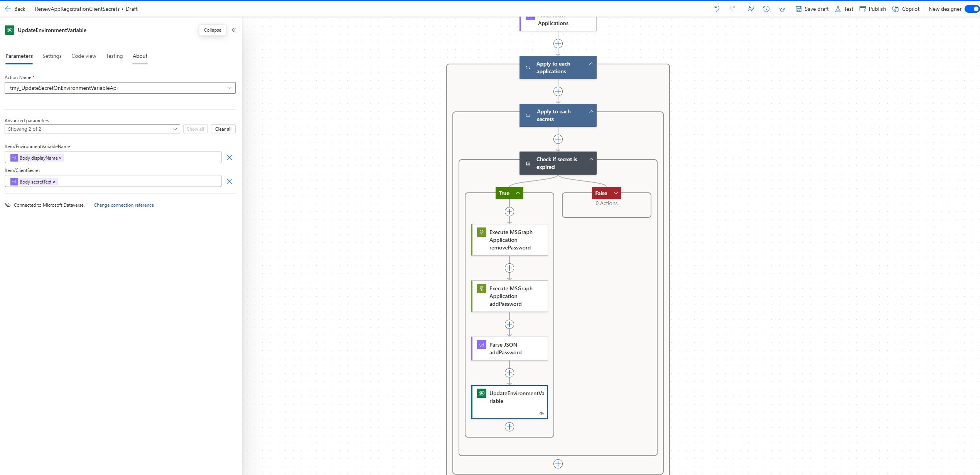Open the feedback/comments icon in the toolbar
Image resolution: width=980 pixels, height=475 pixels.
pyautogui.click(x=751, y=9)
